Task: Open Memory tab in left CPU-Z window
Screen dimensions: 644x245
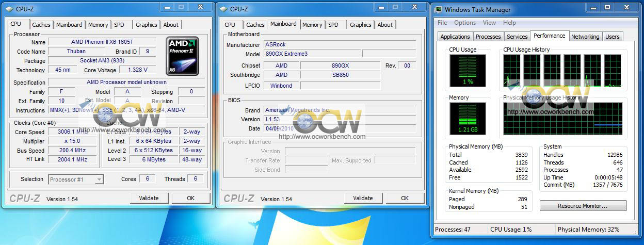Action: tap(98, 25)
